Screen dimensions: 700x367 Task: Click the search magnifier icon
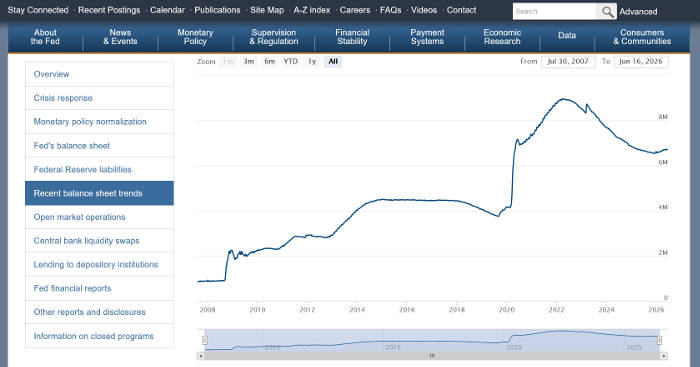point(607,12)
